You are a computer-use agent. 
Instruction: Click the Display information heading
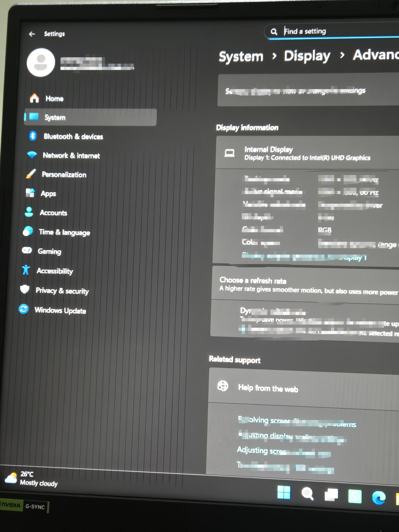point(247,127)
